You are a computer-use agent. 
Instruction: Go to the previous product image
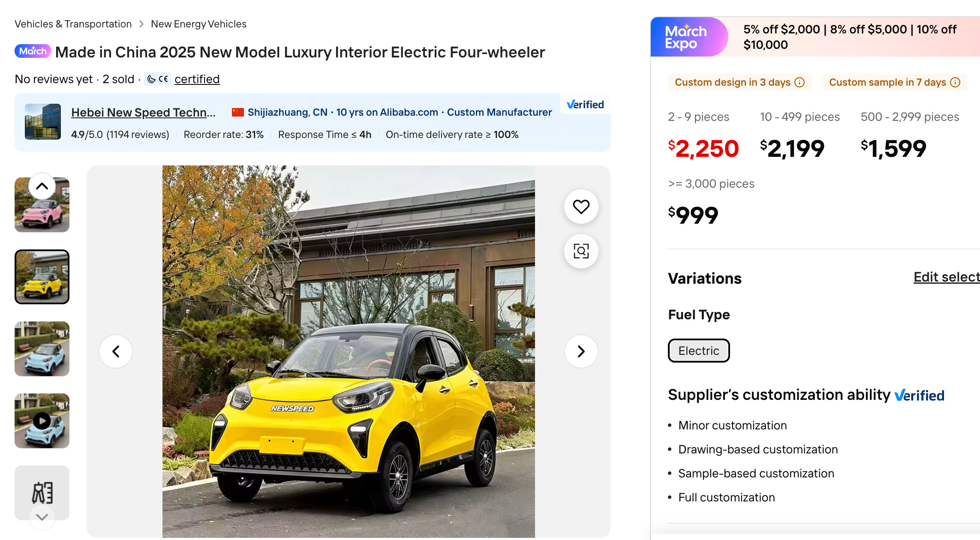116,351
